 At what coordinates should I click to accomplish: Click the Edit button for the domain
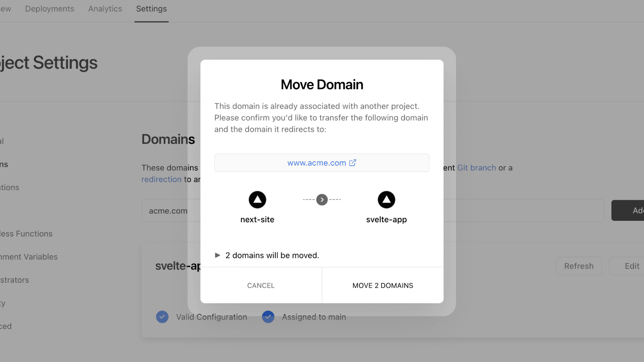coord(632,266)
